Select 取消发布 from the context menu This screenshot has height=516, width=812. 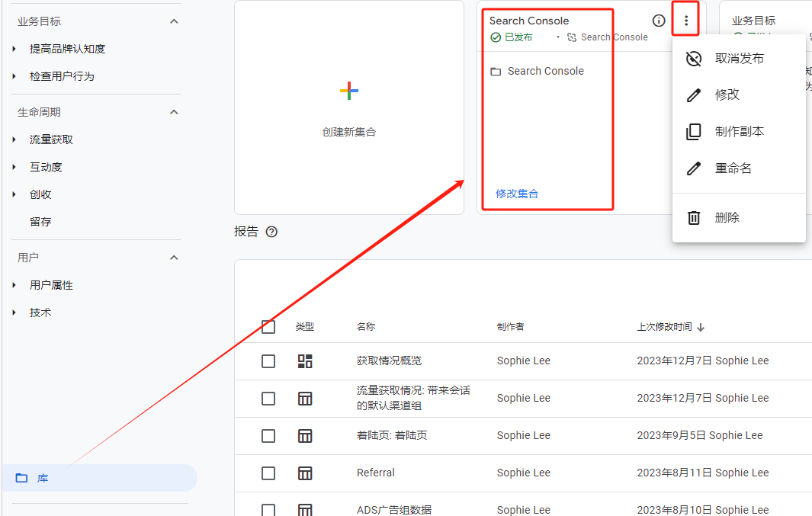(x=739, y=59)
